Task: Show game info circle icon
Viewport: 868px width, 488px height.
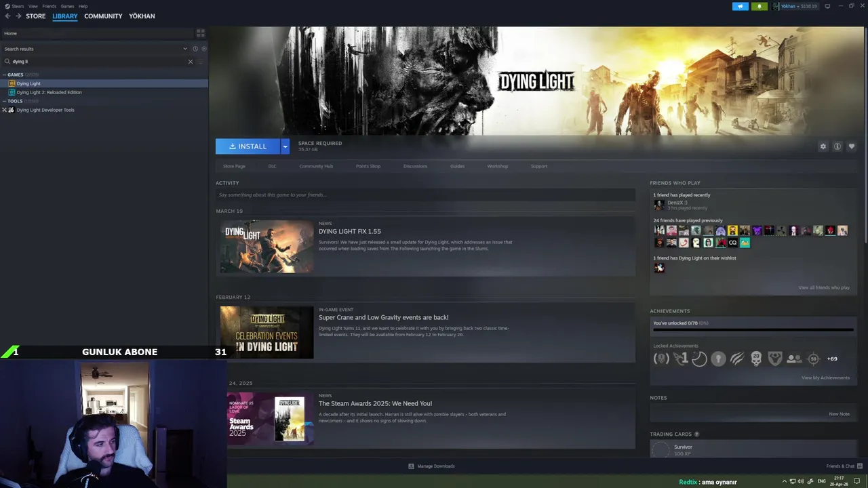Action: click(837, 146)
